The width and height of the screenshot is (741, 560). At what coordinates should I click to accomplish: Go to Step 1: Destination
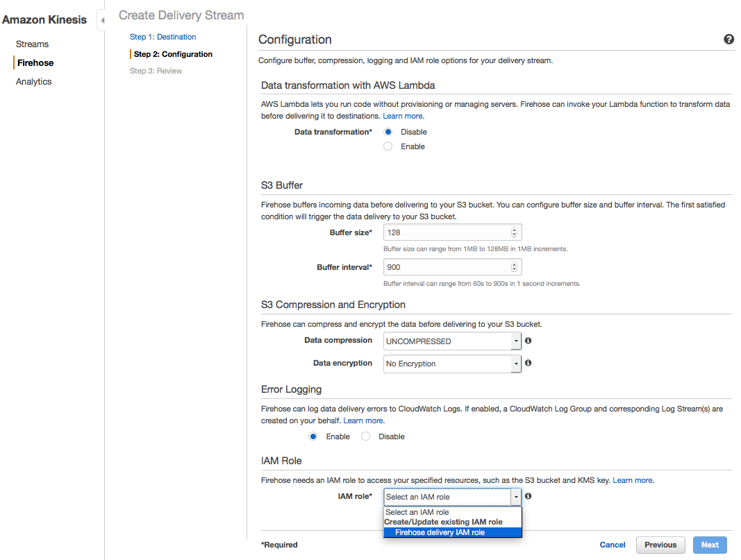(163, 37)
